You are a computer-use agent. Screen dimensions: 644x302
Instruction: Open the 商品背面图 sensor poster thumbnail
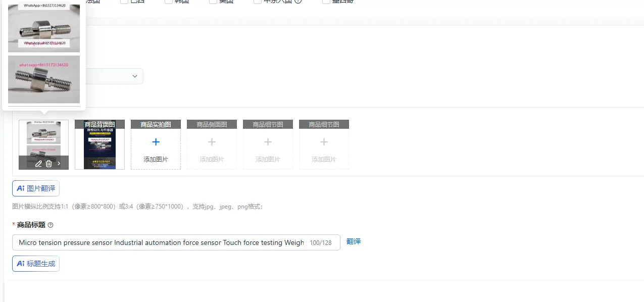(100, 144)
